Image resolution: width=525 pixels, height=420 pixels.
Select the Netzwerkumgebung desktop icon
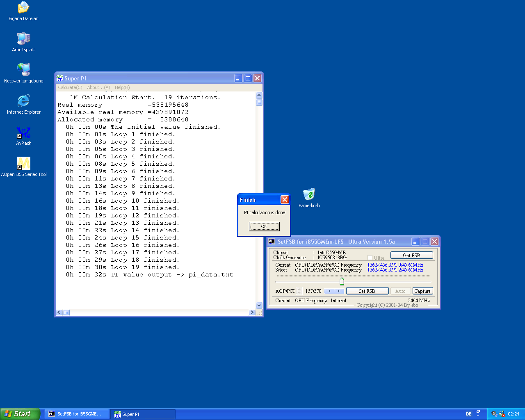23,70
